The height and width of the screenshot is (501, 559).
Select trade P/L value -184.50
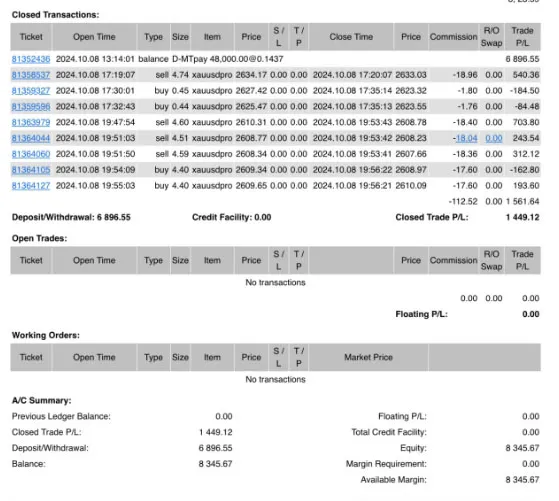point(524,91)
